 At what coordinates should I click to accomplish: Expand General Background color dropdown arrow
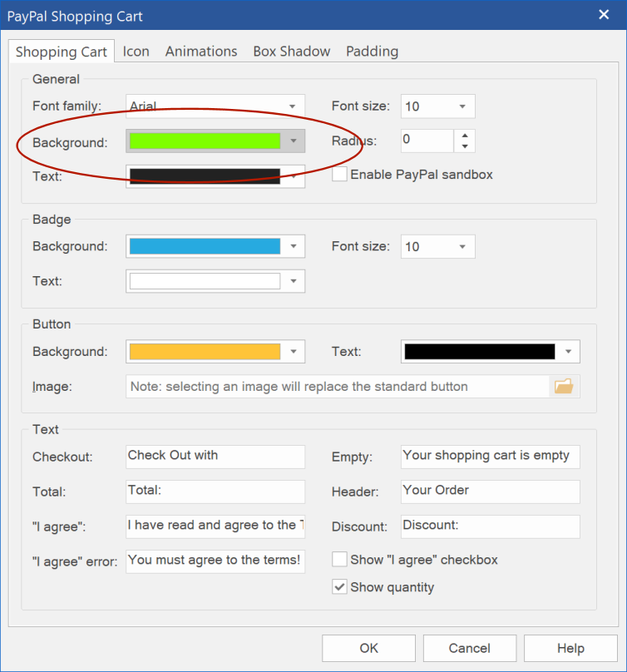click(294, 141)
